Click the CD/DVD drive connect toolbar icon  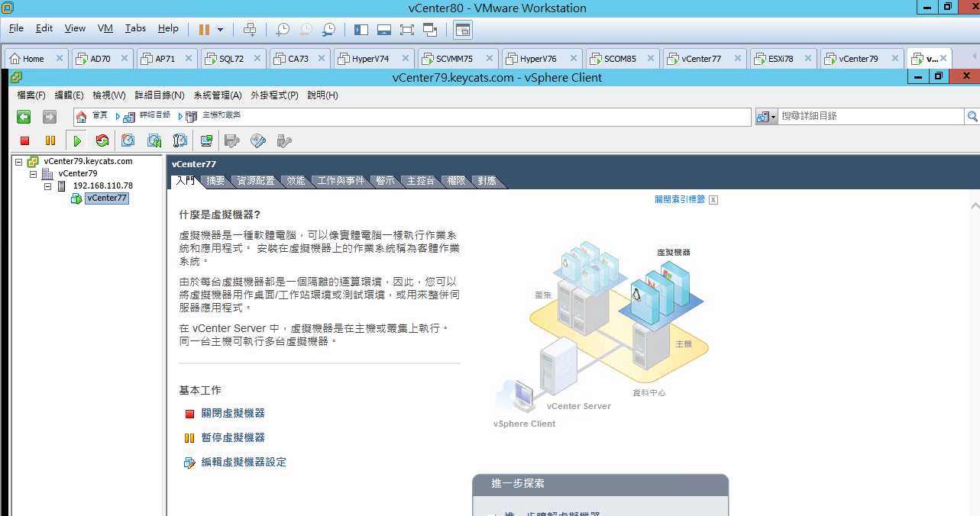(x=258, y=140)
